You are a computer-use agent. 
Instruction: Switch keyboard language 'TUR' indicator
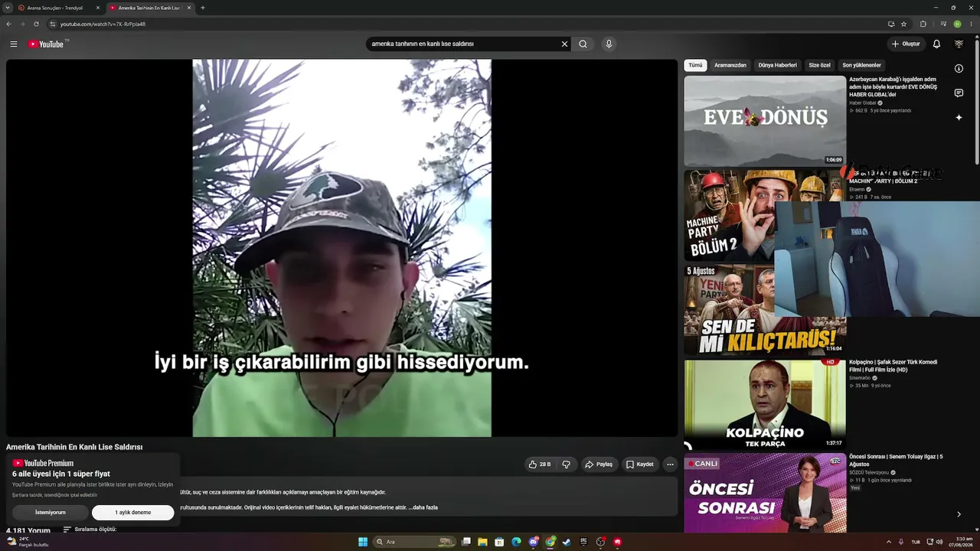[916, 542]
